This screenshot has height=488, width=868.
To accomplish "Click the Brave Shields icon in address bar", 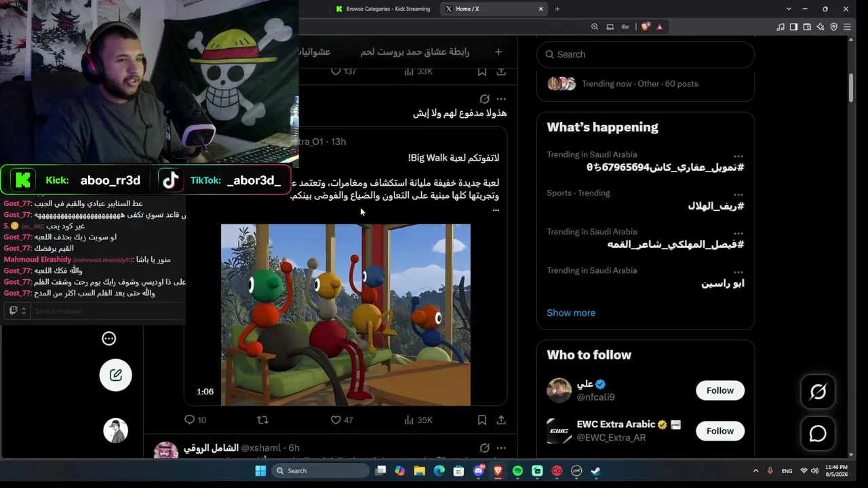I will pyautogui.click(x=645, y=27).
